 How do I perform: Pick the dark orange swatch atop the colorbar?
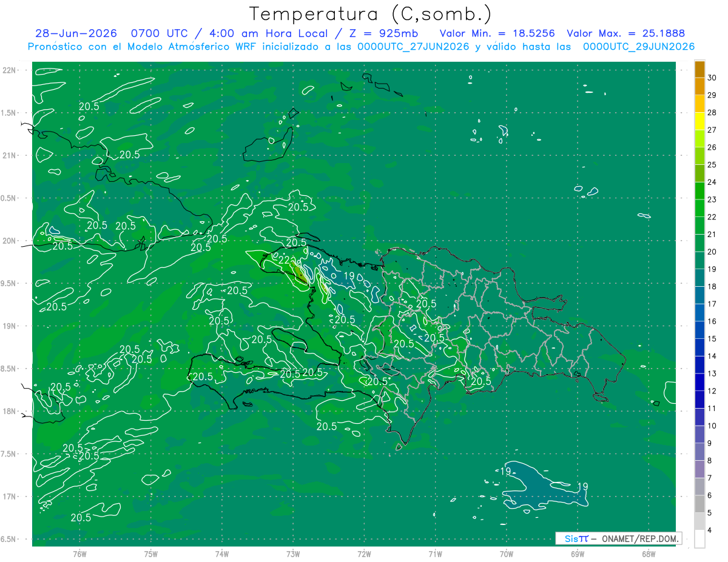(699, 69)
